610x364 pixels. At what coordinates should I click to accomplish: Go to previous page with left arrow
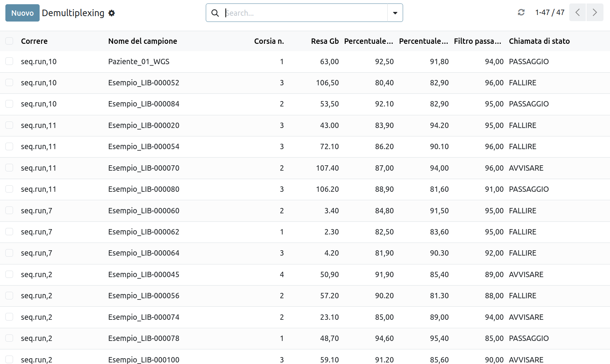pos(577,12)
